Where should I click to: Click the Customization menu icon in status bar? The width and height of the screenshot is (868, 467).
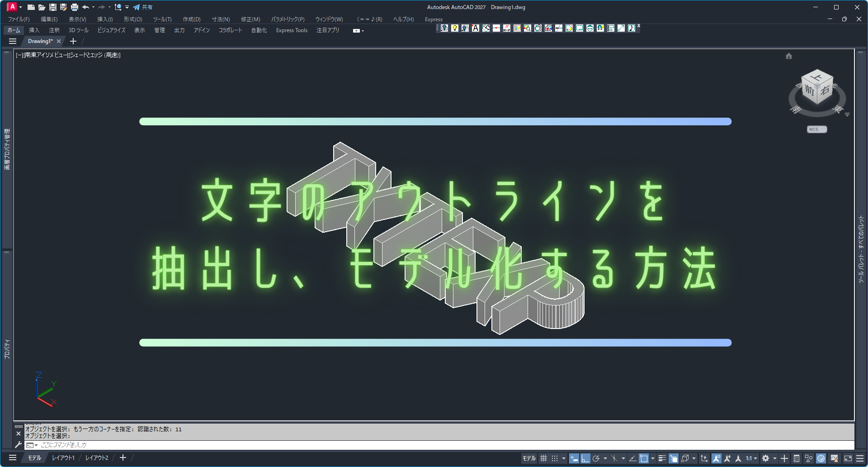coord(860,458)
